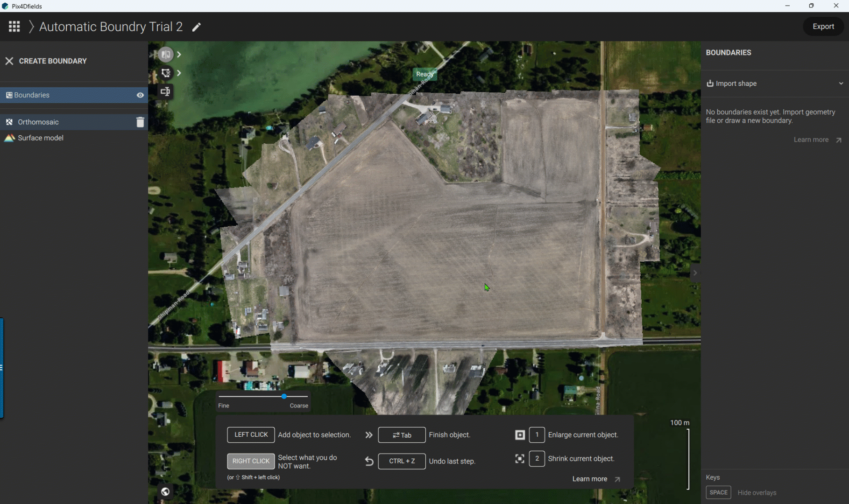Select the Surface model layer

(x=41, y=138)
